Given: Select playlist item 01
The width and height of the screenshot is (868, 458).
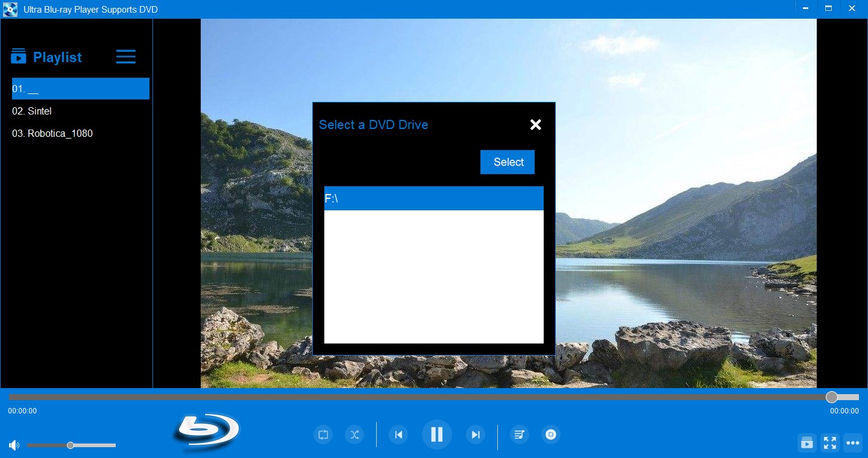Looking at the screenshot, I should click(81, 89).
